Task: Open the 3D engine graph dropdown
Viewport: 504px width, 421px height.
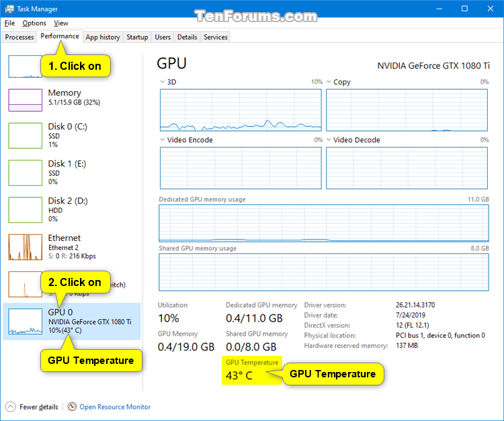Action: [x=163, y=82]
